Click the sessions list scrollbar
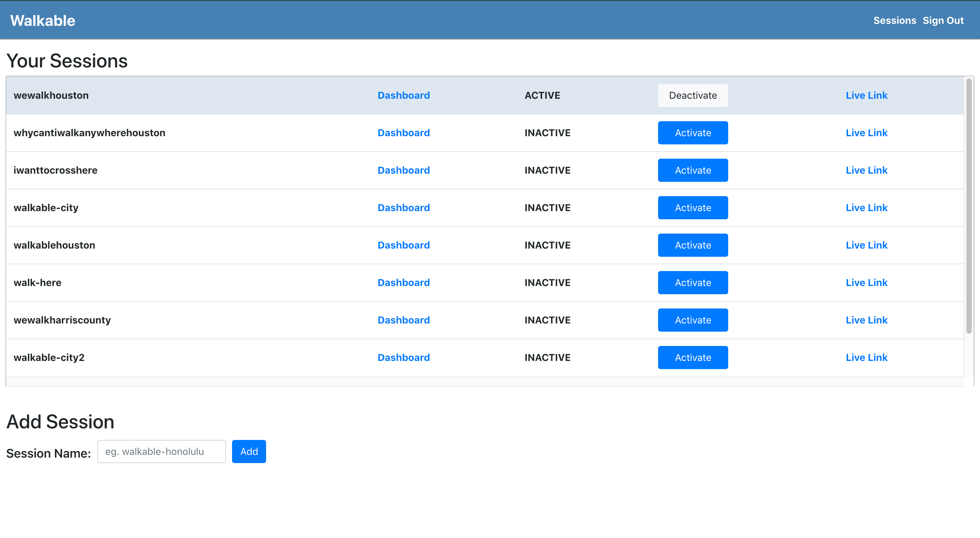The height and width of the screenshot is (538, 980). pos(968,206)
